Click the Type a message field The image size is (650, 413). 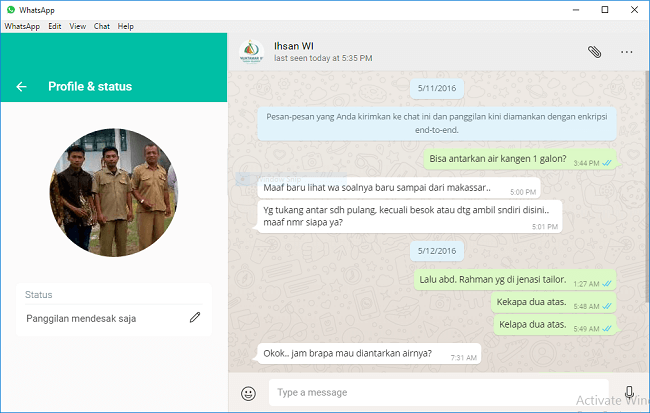click(x=439, y=392)
